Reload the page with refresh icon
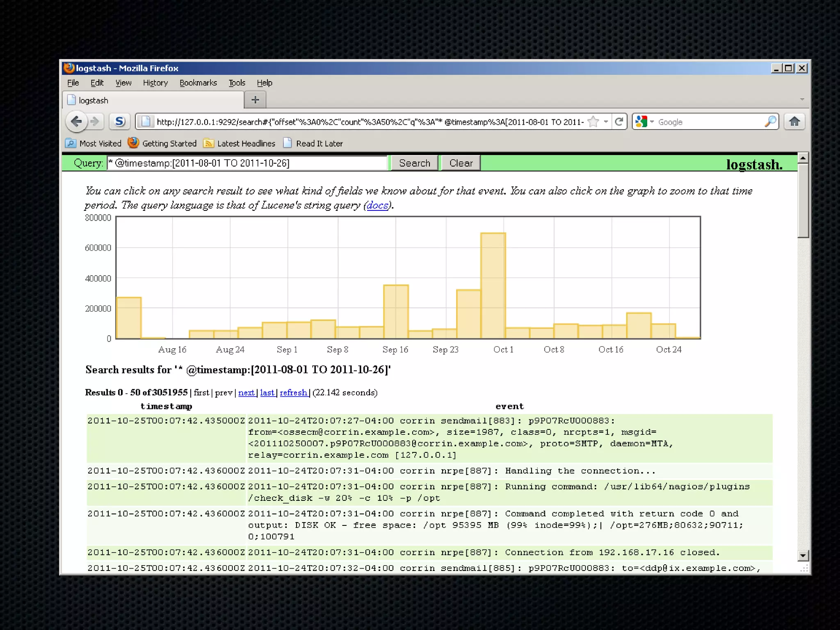Image resolution: width=840 pixels, height=630 pixels. (x=619, y=122)
